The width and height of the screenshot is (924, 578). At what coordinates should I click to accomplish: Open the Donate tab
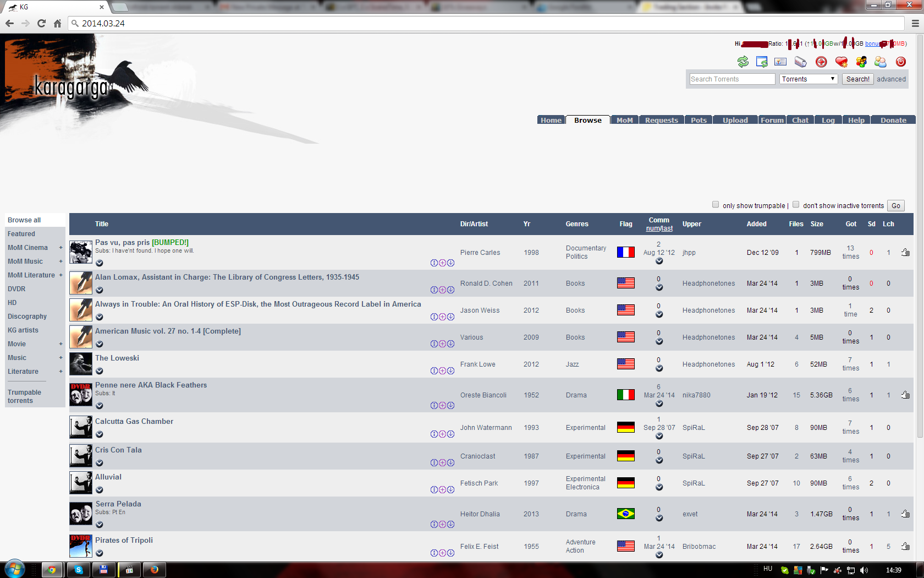tap(893, 120)
